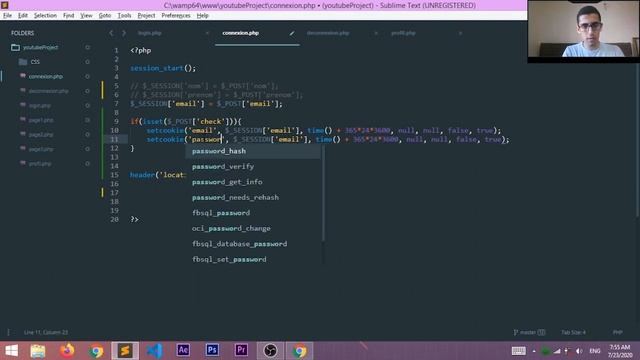640x360 pixels.
Task: Choose password_get_info from autocomplete
Action: (253, 182)
